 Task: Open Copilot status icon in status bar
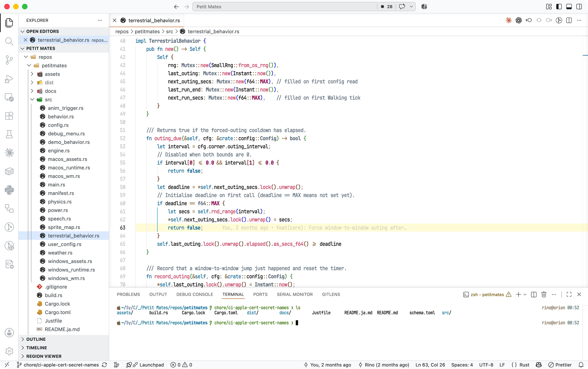(539, 365)
